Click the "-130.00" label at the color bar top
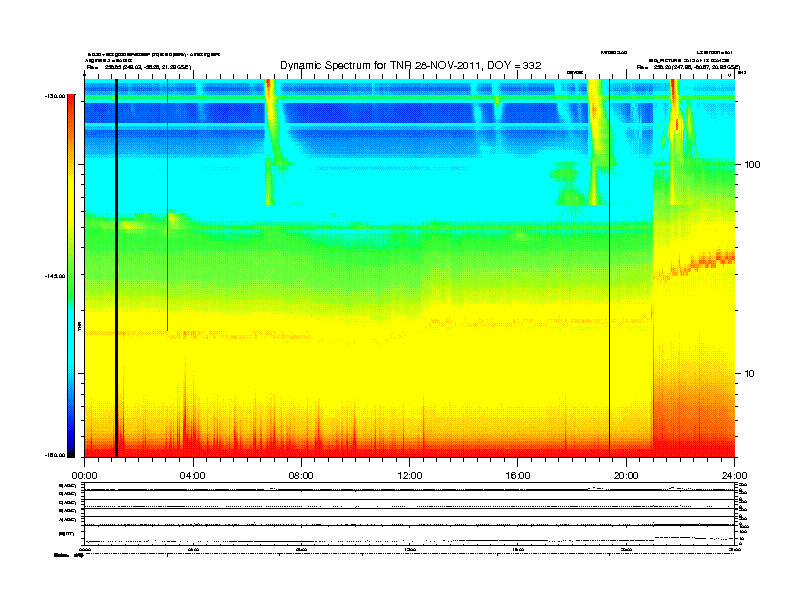Screen dimensions: 792x612 point(55,95)
